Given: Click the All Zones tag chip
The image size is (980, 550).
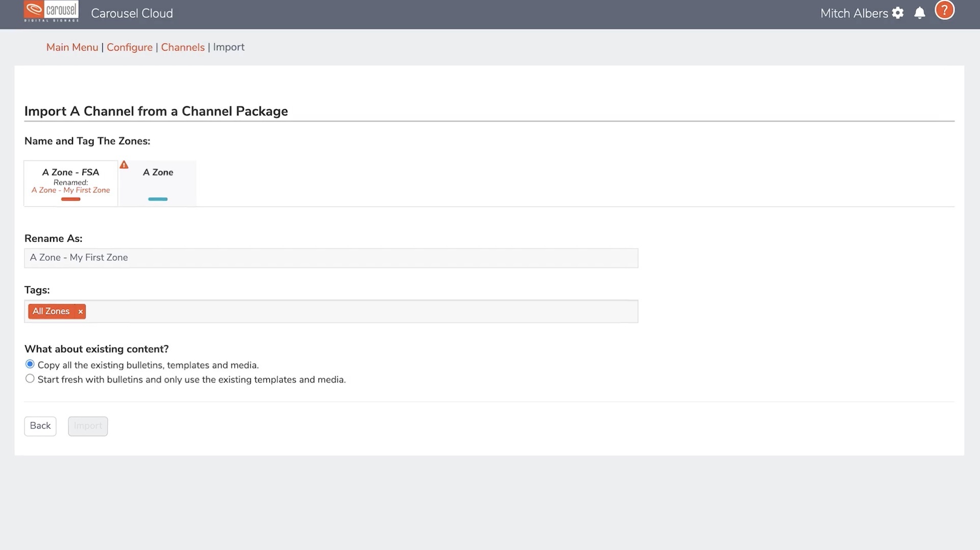Looking at the screenshot, I should pos(51,311).
